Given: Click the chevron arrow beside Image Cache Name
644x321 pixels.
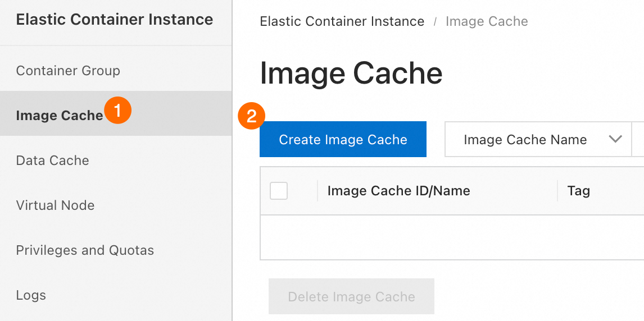Looking at the screenshot, I should [x=615, y=139].
